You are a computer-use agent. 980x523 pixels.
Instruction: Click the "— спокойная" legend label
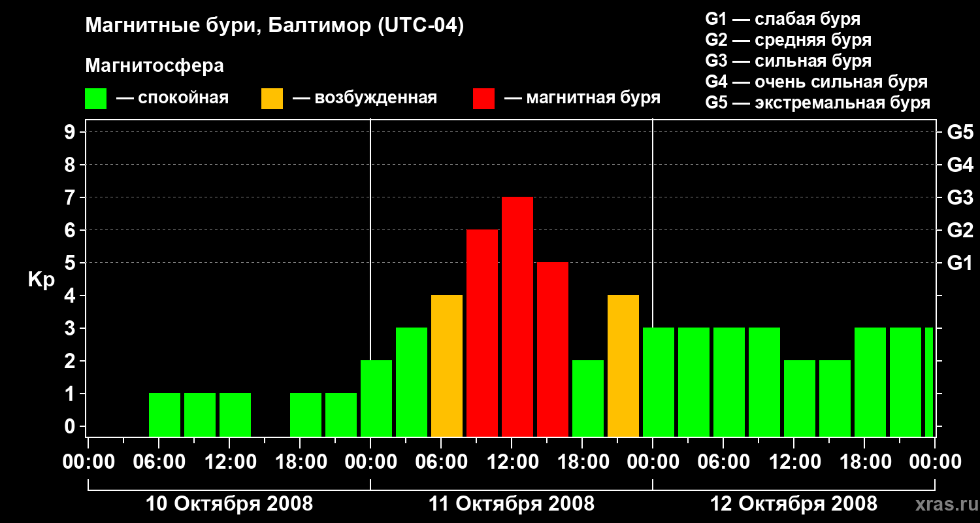(x=172, y=98)
